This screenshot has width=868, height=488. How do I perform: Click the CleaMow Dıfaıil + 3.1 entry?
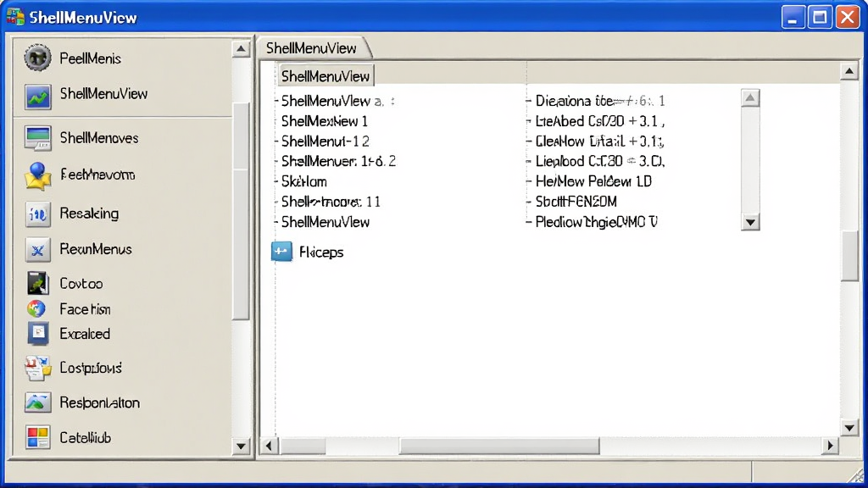click(599, 141)
